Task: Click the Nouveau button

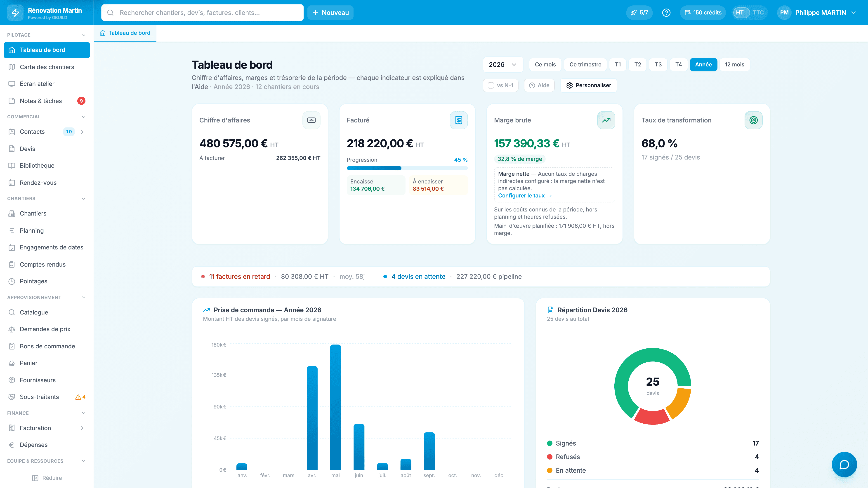Action: pyautogui.click(x=330, y=12)
